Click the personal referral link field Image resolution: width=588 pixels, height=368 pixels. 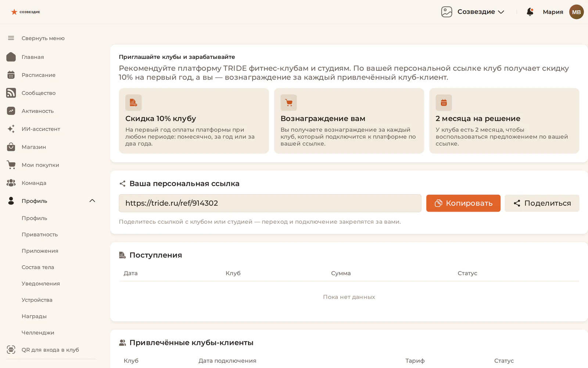(270, 203)
